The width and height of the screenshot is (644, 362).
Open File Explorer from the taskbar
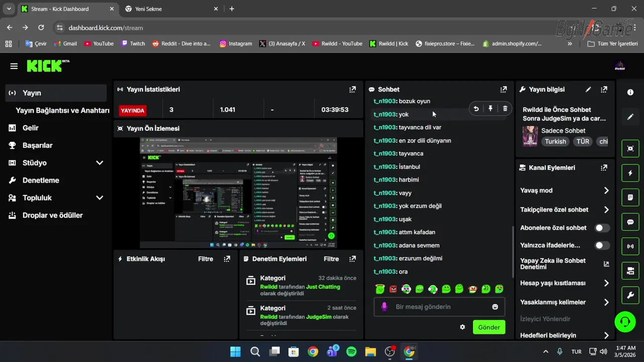pos(370,351)
